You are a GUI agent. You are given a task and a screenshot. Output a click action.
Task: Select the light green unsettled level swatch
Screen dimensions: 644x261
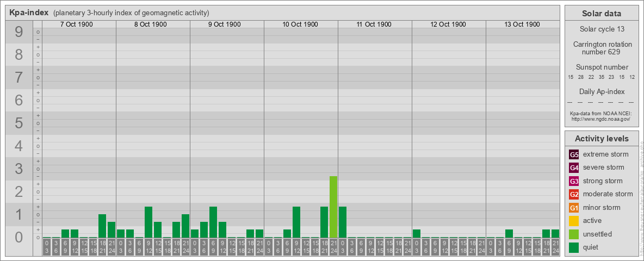[x=574, y=234]
